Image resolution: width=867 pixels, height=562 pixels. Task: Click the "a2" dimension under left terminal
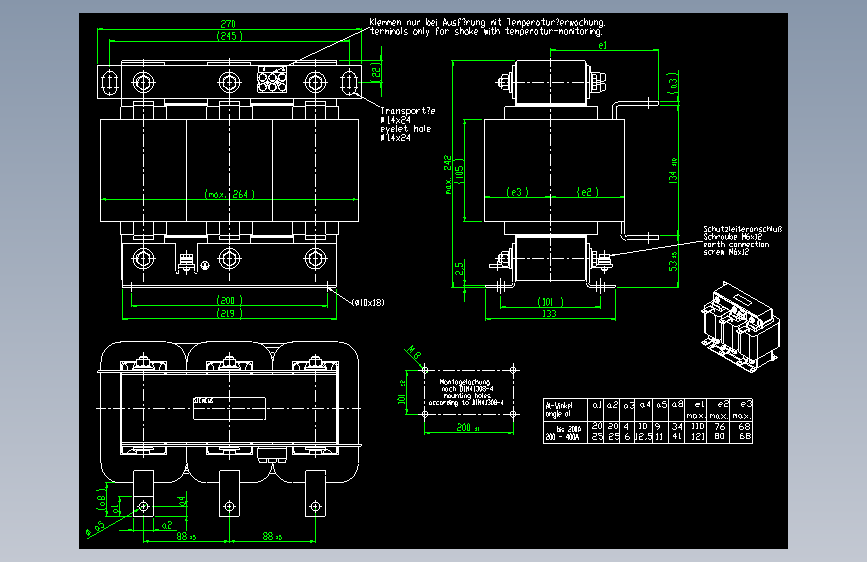pyautogui.click(x=167, y=524)
